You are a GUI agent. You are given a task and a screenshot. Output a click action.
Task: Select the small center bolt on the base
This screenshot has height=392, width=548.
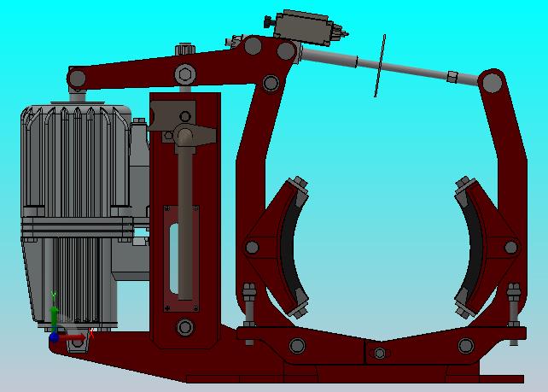pos(380,354)
